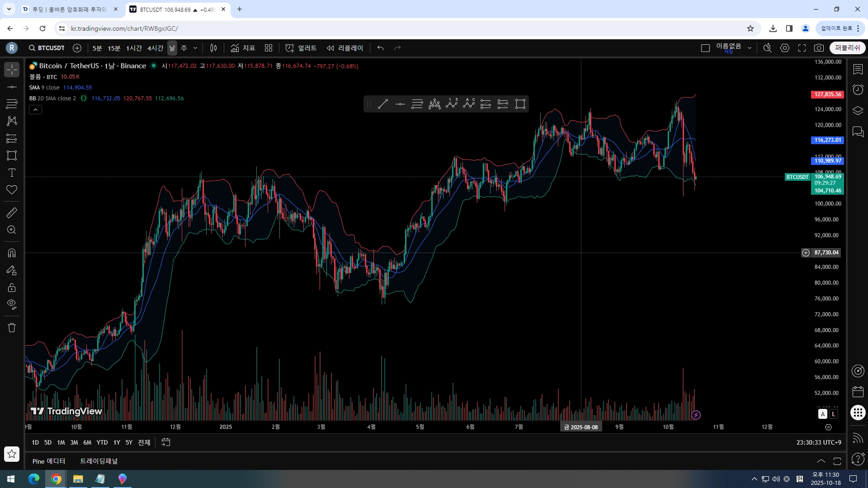868x488 pixels.
Task: Click the trash remove drawings icon
Action: pyautogui.click(x=12, y=328)
